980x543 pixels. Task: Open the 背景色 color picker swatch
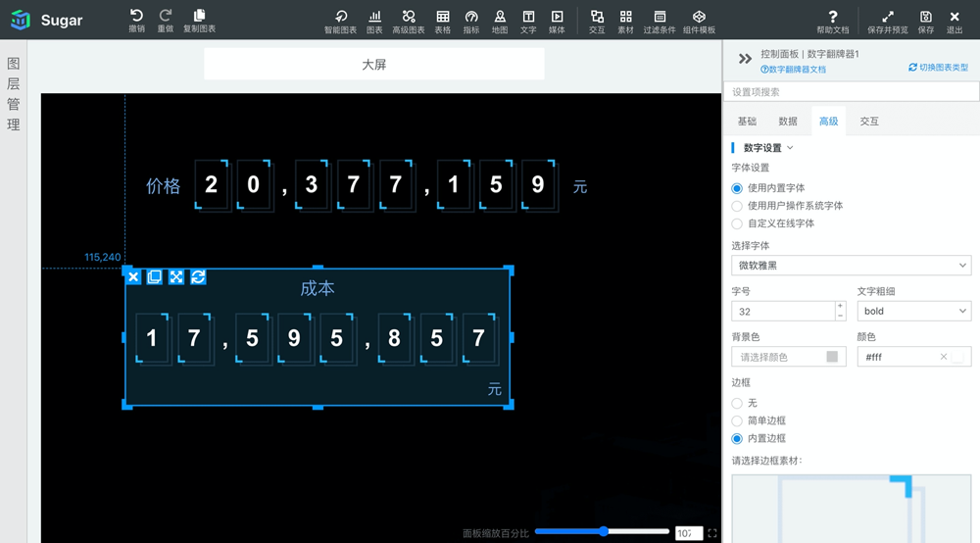[x=832, y=356]
